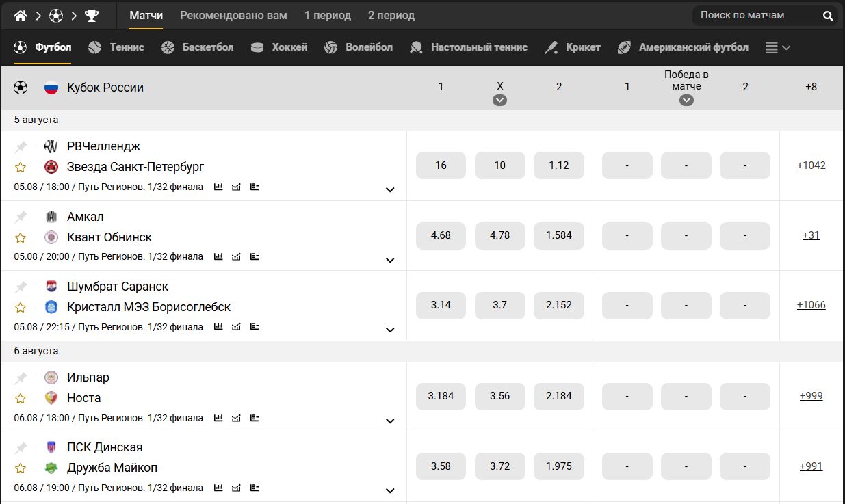Image resolution: width=845 pixels, height=504 pixels.
Task: Bet on odds 1.12 for Звезда Санкт-Петербург
Action: click(558, 165)
